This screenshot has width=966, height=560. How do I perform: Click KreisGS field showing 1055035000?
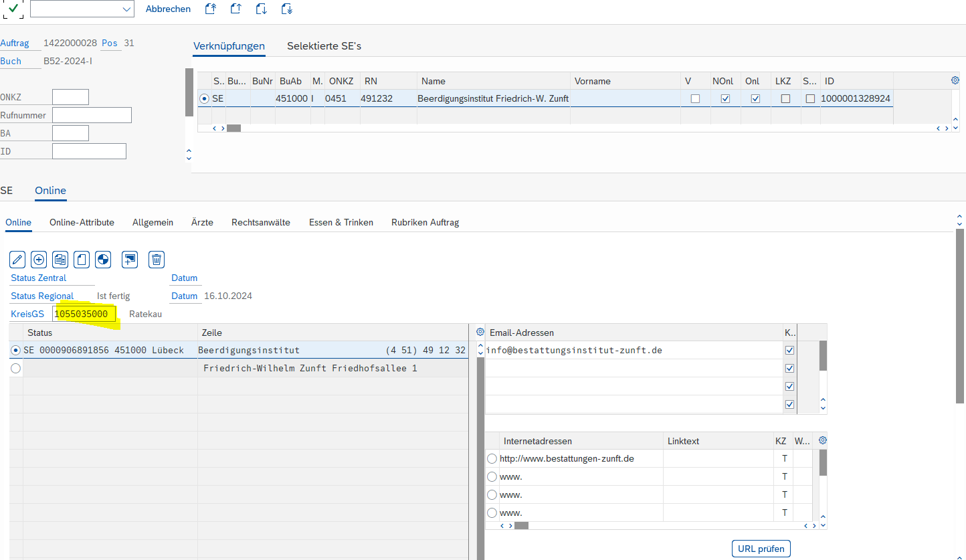(x=84, y=314)
